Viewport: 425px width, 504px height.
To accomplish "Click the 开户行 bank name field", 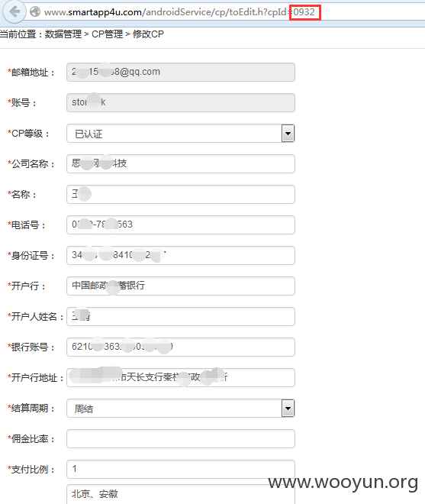I will coord(181,286).
